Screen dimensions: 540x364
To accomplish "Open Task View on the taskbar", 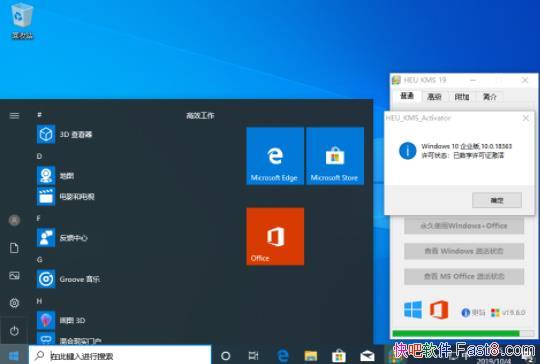I will pos(253,355).
